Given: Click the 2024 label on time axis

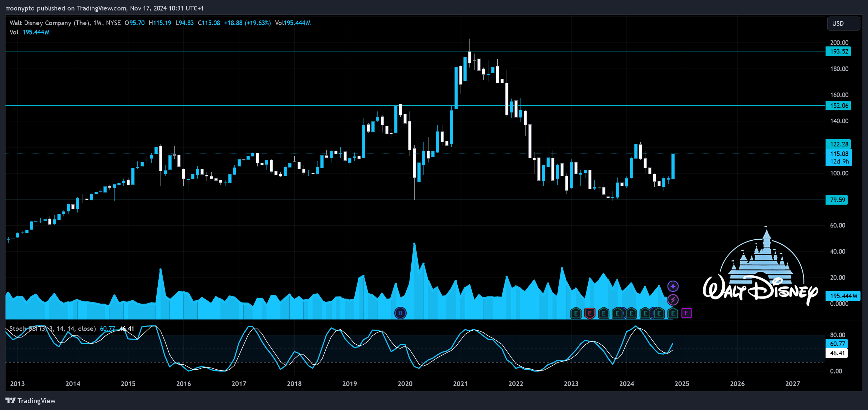Looking at the screenshot, I should [x=626, y=384].
